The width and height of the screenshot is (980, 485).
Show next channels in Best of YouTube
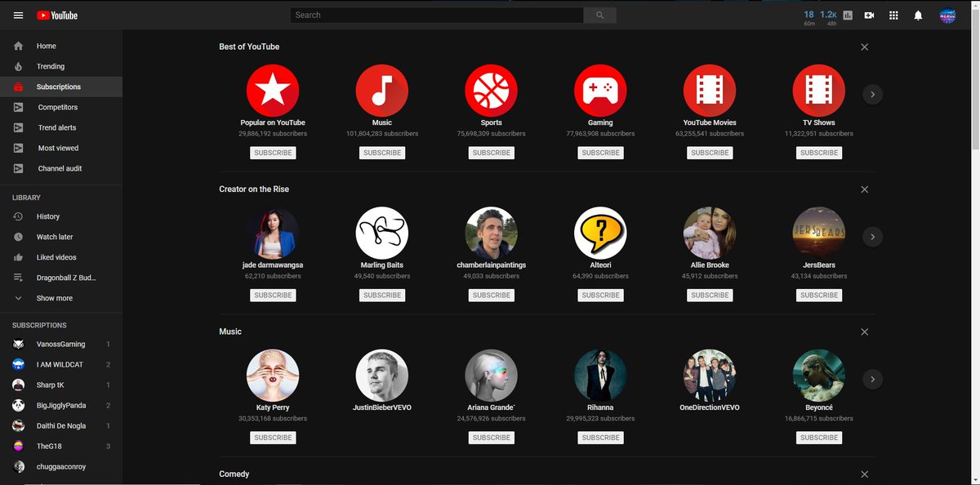(x=872, y=95)
